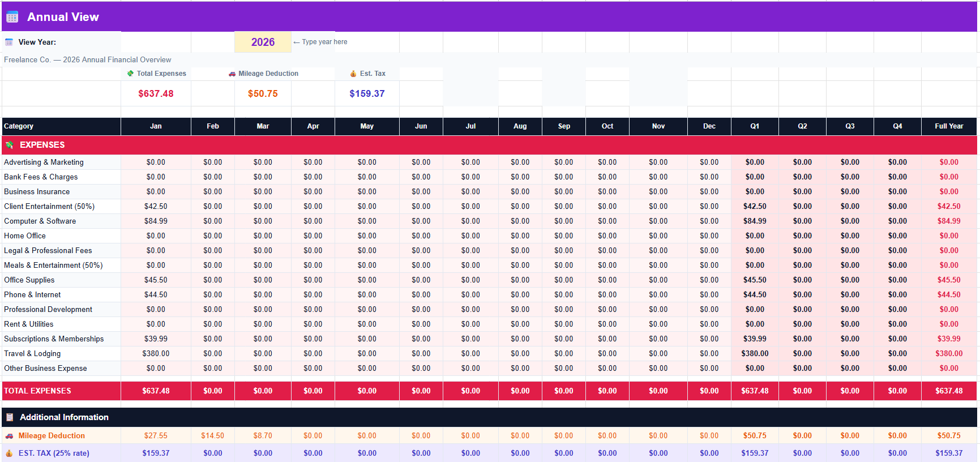Click the car icon beside Mileage Deduction header
Viewport: 980px width, 462px height.
(x=232, y=74)
